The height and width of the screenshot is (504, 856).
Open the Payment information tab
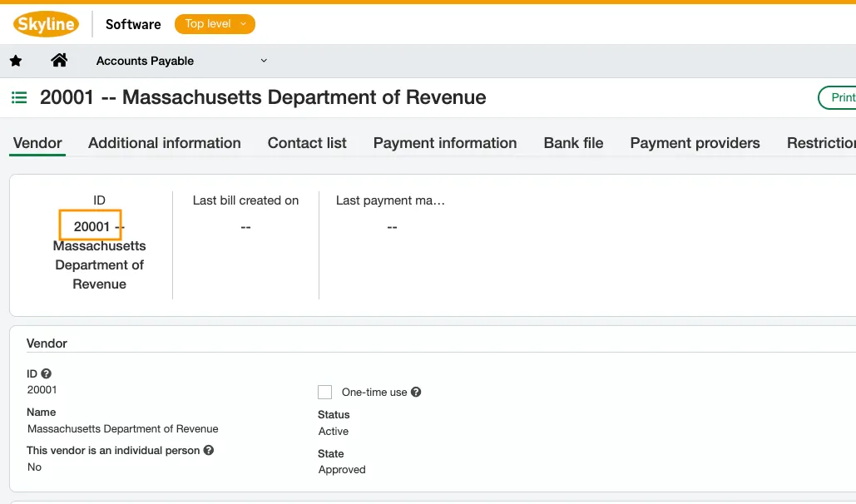click(x=445, y=143)
